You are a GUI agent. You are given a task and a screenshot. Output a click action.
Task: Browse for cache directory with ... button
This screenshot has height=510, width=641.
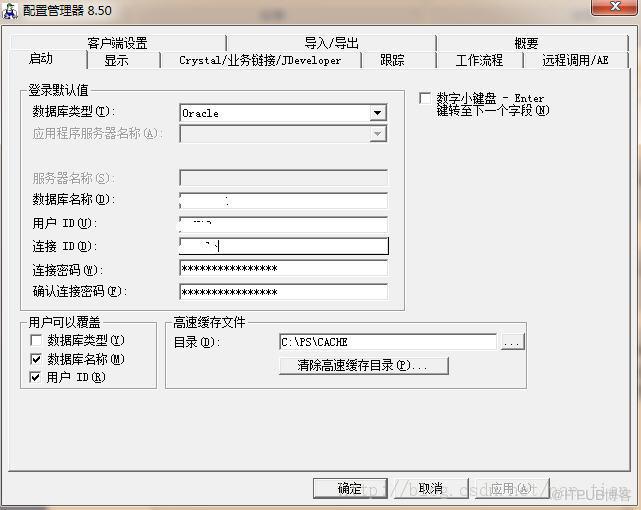[512, 342]
